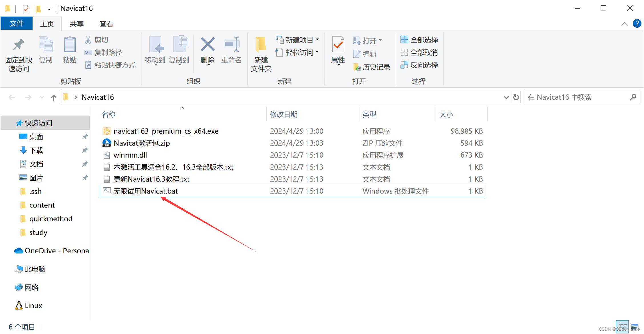Click Select all (全部选择)
Image resolution: width=644 pixels, height=334 pixels.
[419, 40]
